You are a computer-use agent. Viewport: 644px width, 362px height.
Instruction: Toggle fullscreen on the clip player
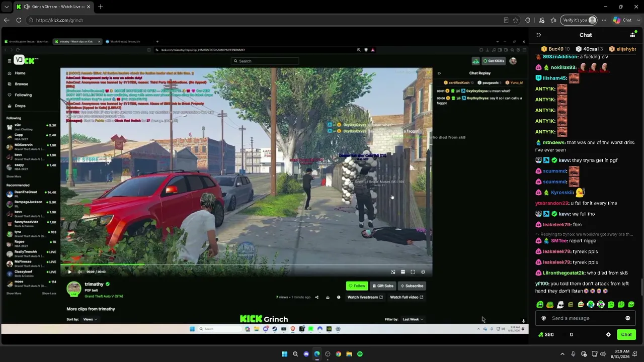pyautogui.click(x=413, y=272)
